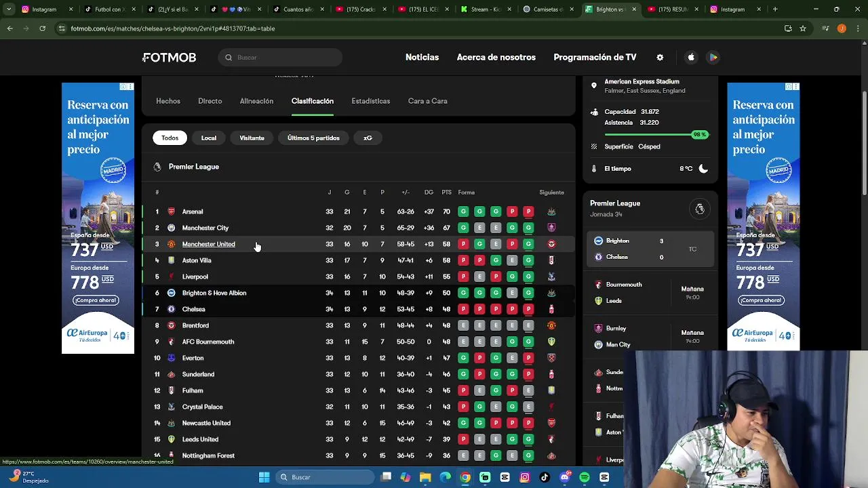Click the Premier League heading above table
868x488 pixels.
(x=194, y=167)
